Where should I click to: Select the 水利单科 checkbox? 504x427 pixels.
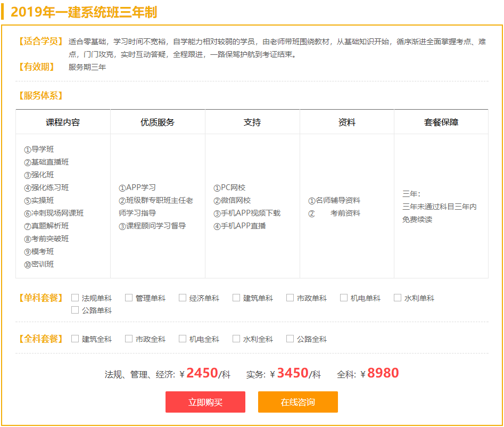(x=398, y=298)
